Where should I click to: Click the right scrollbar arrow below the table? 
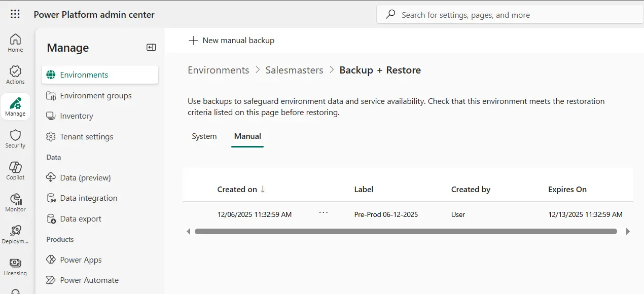627,231
